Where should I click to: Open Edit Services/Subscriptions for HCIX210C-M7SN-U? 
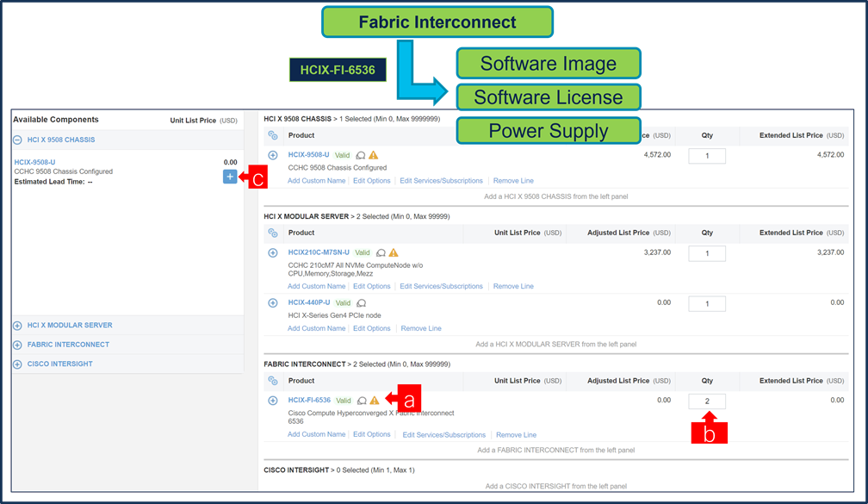[x=441, y=287]
